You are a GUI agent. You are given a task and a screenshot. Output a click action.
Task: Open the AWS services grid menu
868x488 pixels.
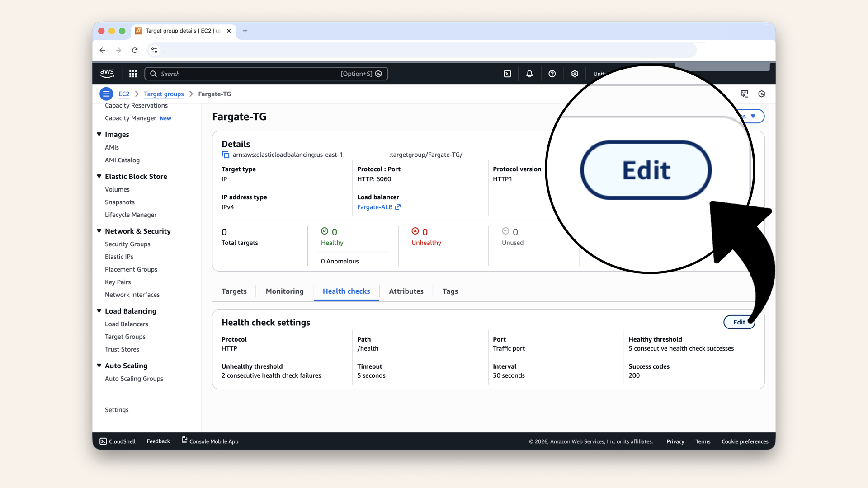133,74
